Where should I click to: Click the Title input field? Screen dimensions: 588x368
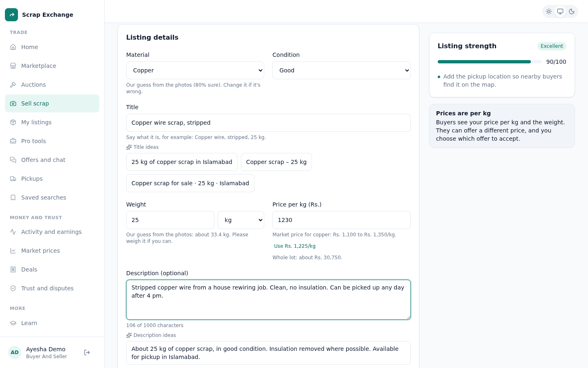click(268, 123)
